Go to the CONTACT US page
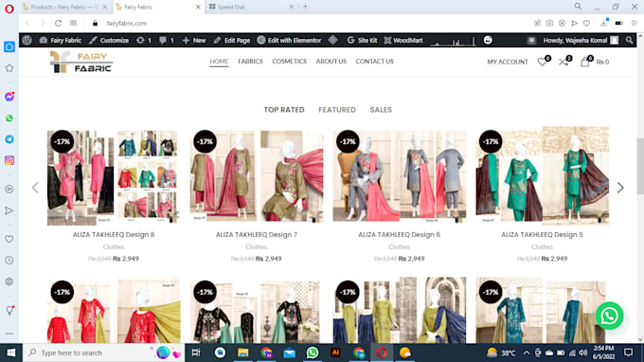 (x=375, y=62)
